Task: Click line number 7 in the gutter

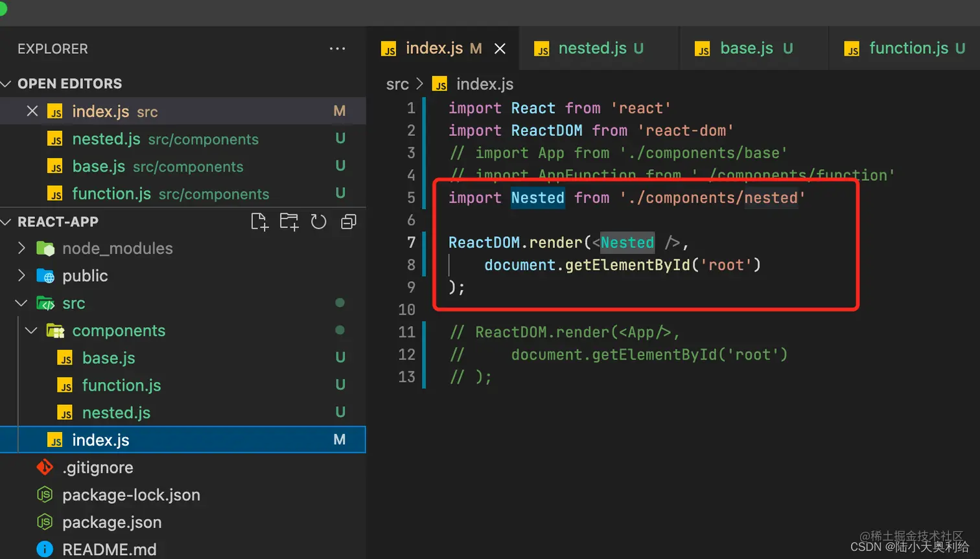Action: (x=411, y=242)
